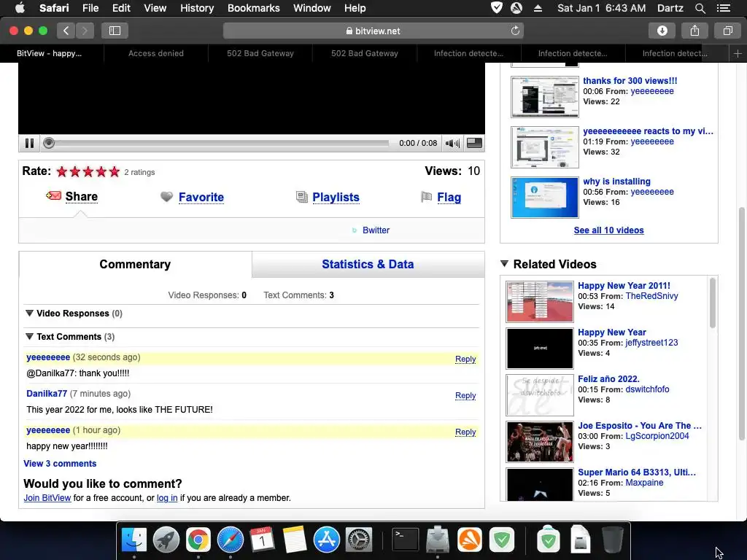Image resolution: width=747 pixels, height=560 pixels.
Task: Toggle Safari sidebar button
Action: tap(115, 31)
